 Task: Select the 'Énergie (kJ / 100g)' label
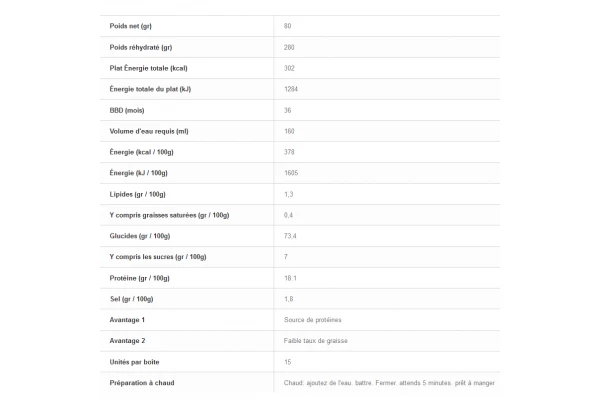(139, 173)
